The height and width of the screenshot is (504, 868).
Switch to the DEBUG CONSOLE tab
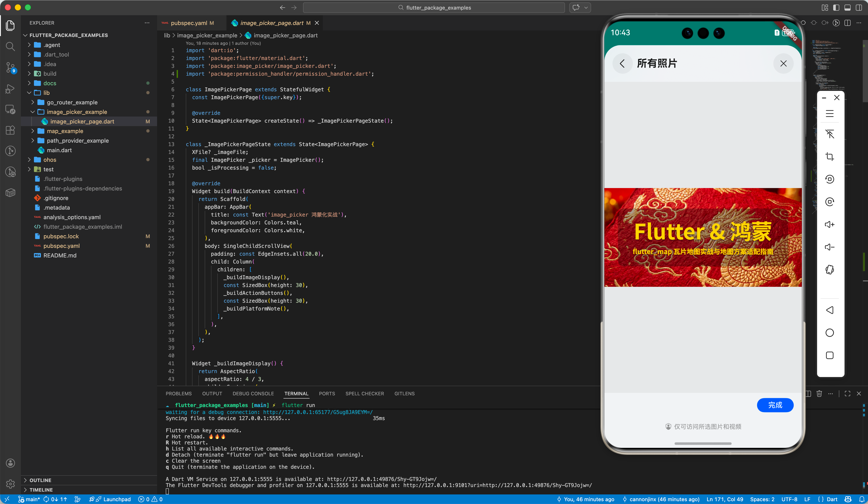pyautogui.click(x=253, y=394)
